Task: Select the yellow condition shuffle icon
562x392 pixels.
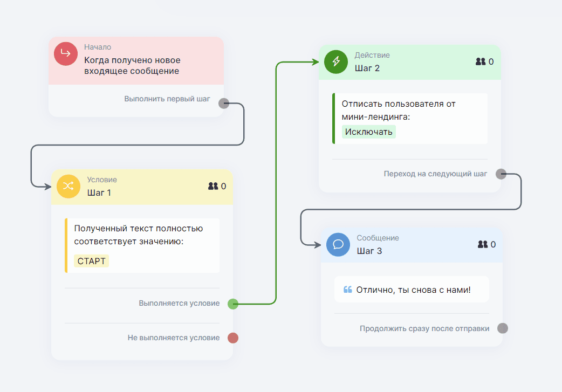Action: (68, 187)
